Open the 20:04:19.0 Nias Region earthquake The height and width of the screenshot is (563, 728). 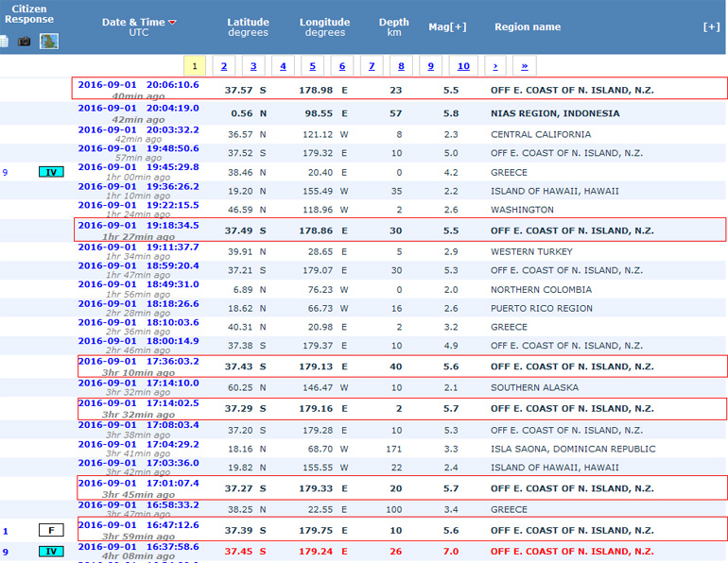[x=138, y=109]
